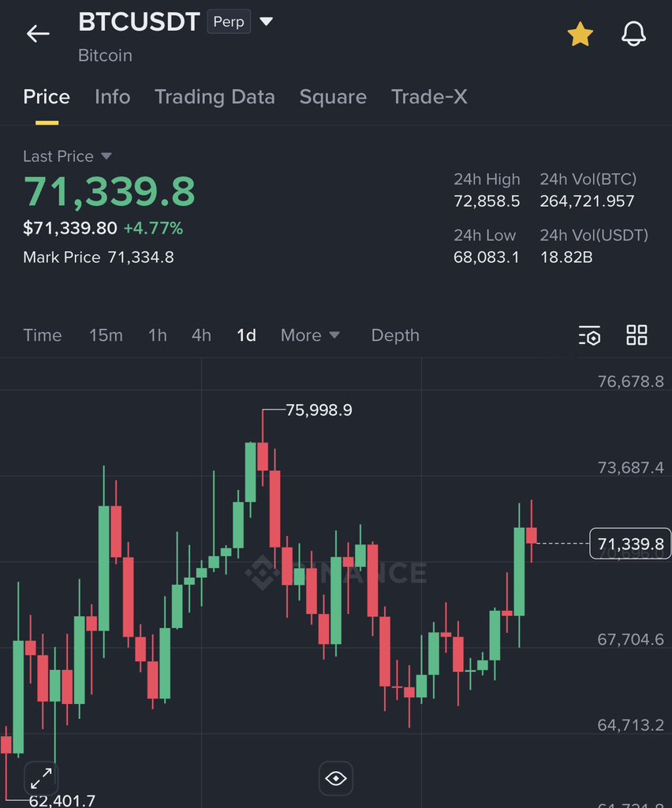Image resolution: width=672 pixels, height=808 pixels.
Task: Select the Time line chart view
Action: coord(43,335)
